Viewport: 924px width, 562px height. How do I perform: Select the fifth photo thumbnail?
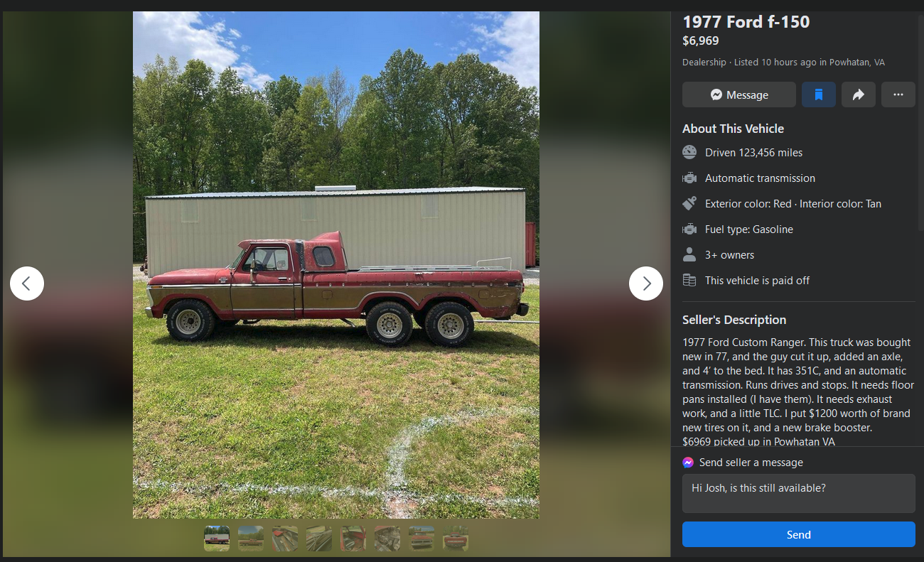(x=353, y=539)
